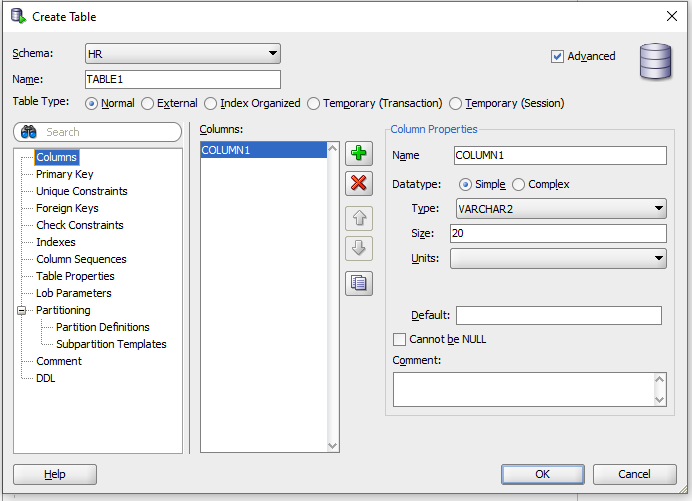Select the Complex datatype radio button
Screen dimensions: 692x501
(519, 185)
